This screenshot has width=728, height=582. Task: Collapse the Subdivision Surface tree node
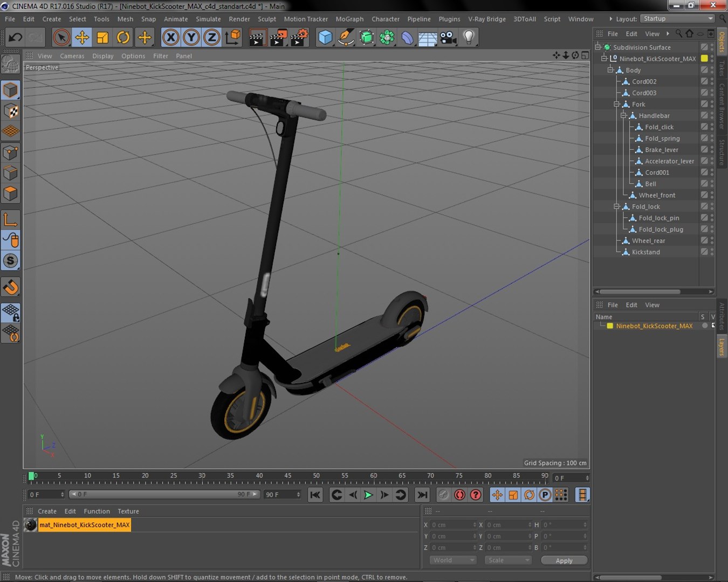coord(598,47)
